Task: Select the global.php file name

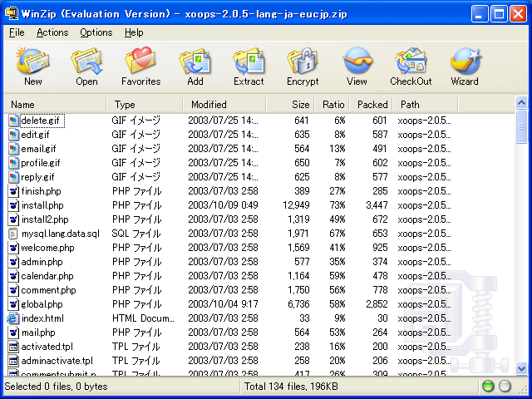Action: pos(42,304)
